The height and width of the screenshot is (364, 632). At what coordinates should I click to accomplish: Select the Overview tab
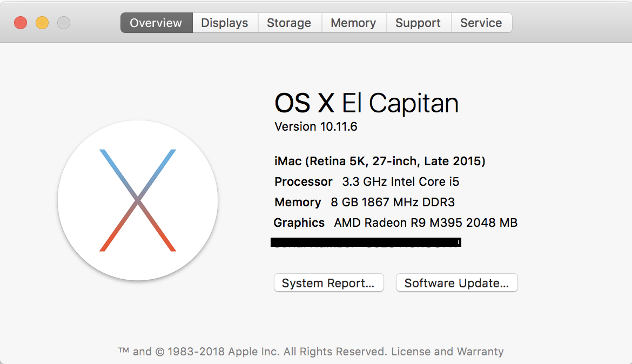pyautogui.click(x=156, y=23)
